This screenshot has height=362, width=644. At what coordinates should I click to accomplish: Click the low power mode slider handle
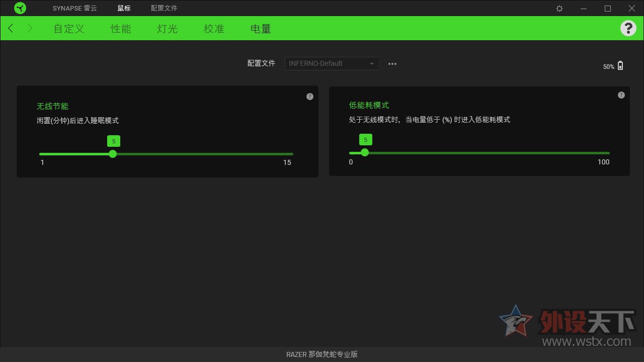(364, 152)
